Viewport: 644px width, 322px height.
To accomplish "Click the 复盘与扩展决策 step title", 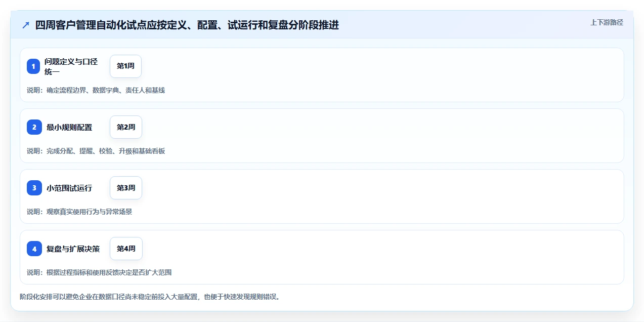I will [x=73, y=249].
